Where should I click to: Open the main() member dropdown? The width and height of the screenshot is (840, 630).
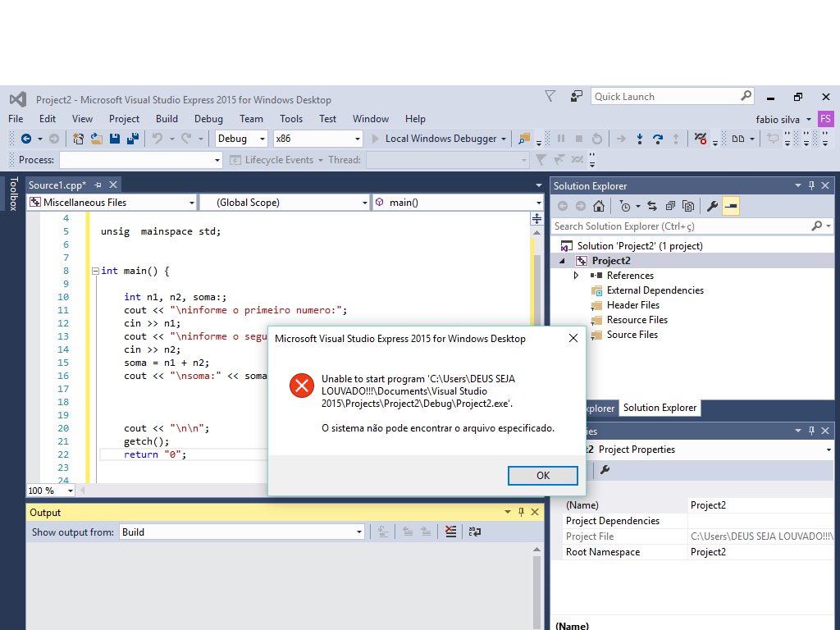coord(458,203)
